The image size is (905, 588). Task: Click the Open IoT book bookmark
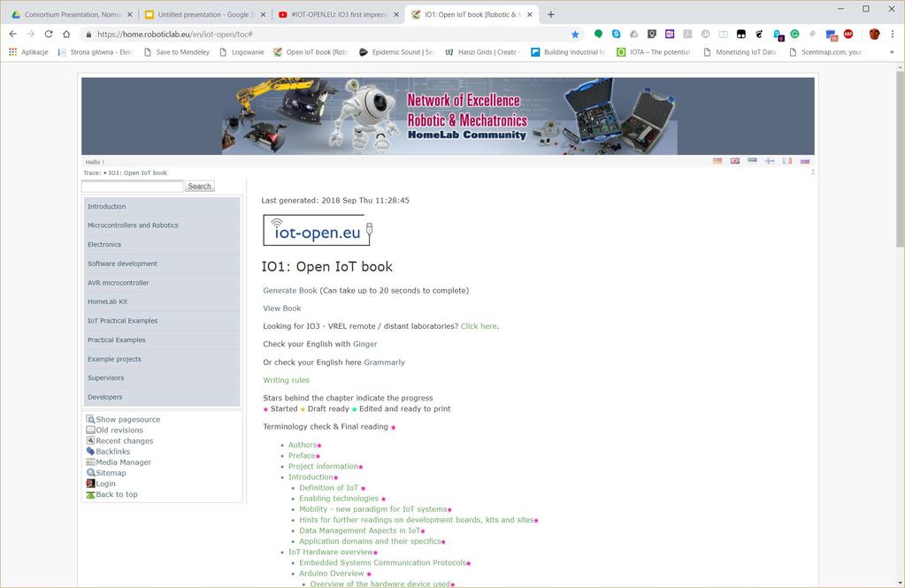[x=311, y=52]
